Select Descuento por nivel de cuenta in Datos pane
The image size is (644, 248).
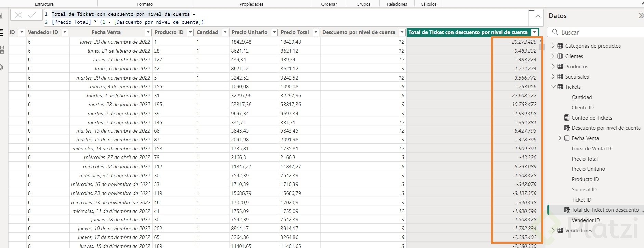coord(606,128)
